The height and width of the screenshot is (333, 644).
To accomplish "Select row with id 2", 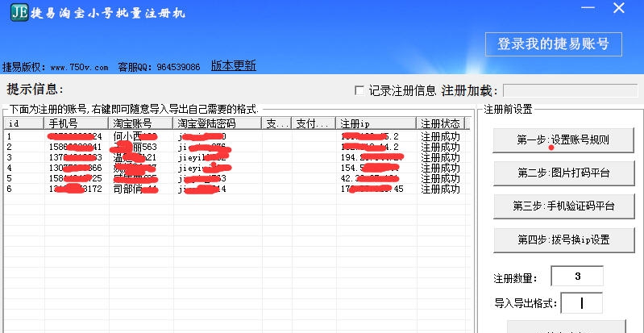I will (236, 148).
